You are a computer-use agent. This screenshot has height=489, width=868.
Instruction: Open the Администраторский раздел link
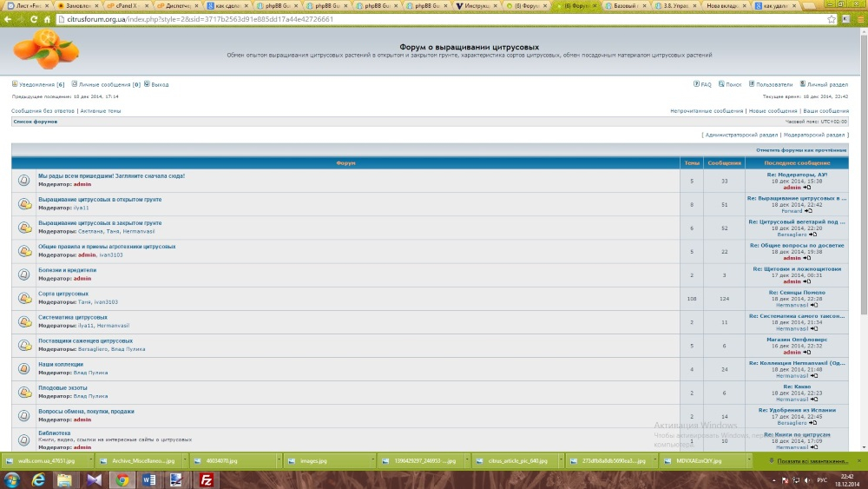pos(740,135)
